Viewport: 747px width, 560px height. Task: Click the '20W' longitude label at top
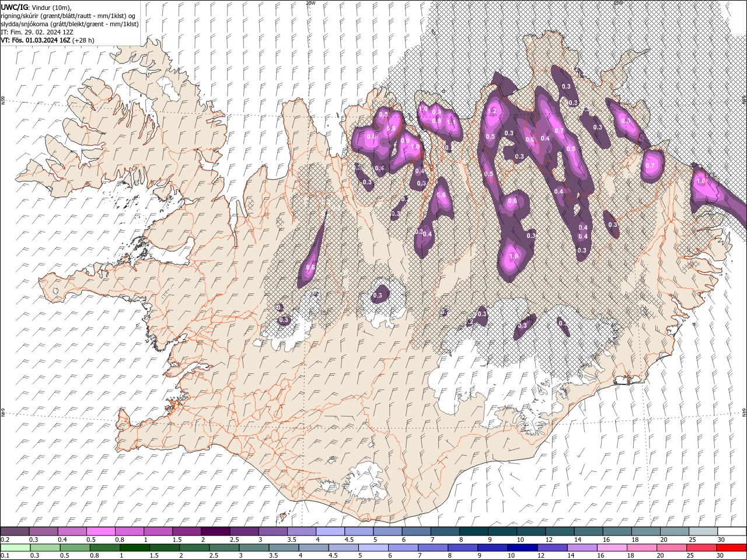coord(310,3)
